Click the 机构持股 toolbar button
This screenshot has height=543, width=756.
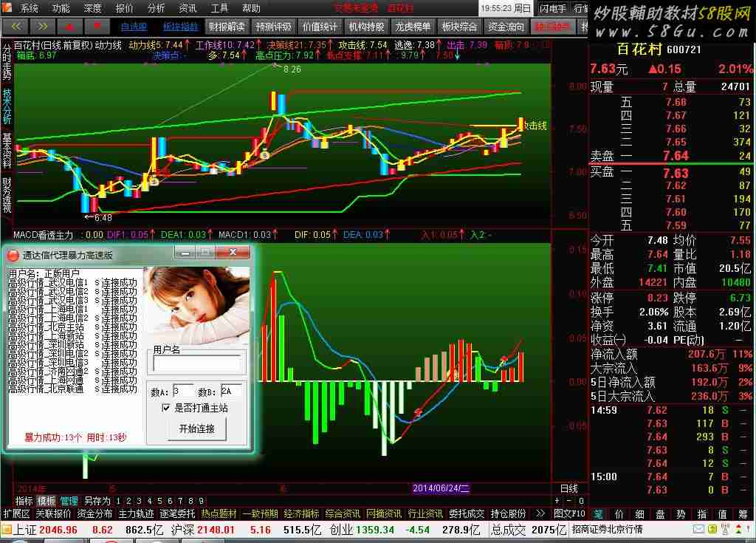coord(366,27)
